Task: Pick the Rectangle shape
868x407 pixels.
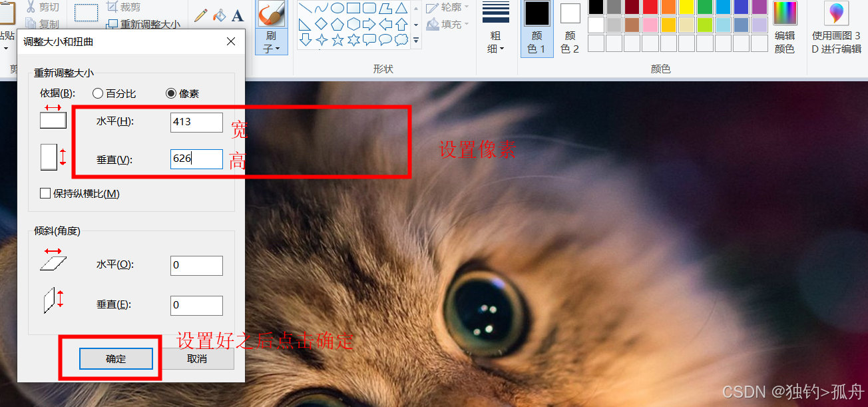Action: point(353,8)
